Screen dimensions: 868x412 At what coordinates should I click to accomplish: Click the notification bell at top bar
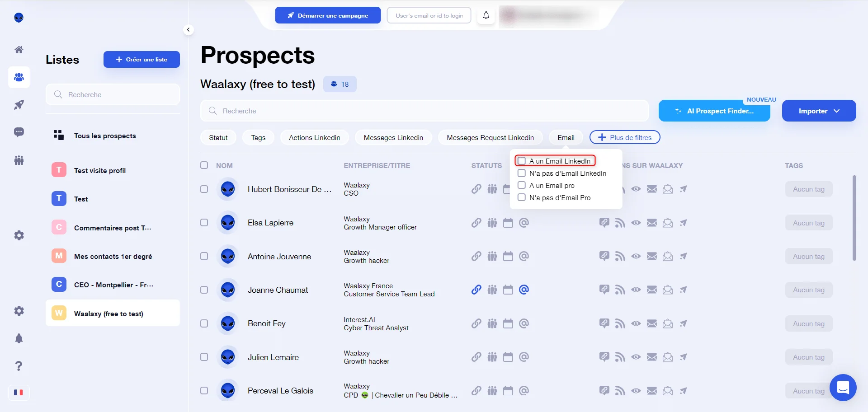click(486, 15)
